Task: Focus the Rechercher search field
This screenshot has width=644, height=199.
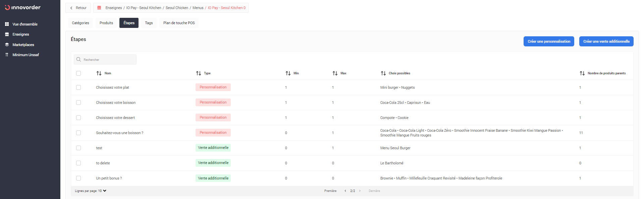Action: pos(107,59)
